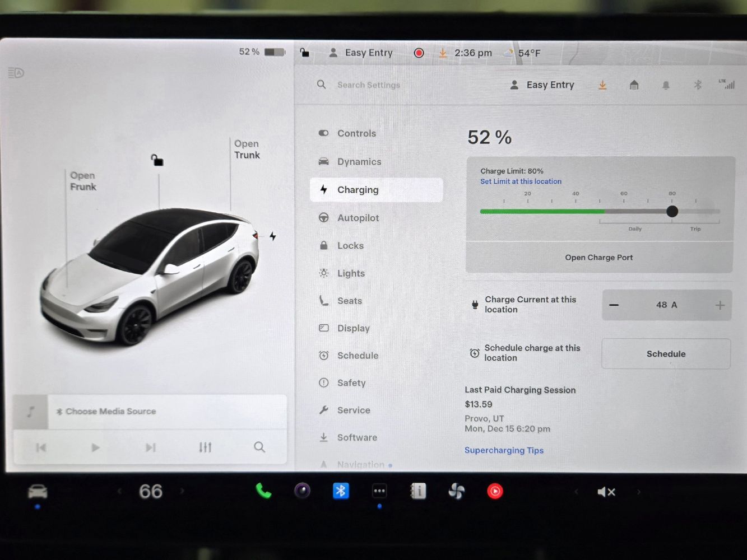
Task: Open the Software settings menu item
Action: 356,437
